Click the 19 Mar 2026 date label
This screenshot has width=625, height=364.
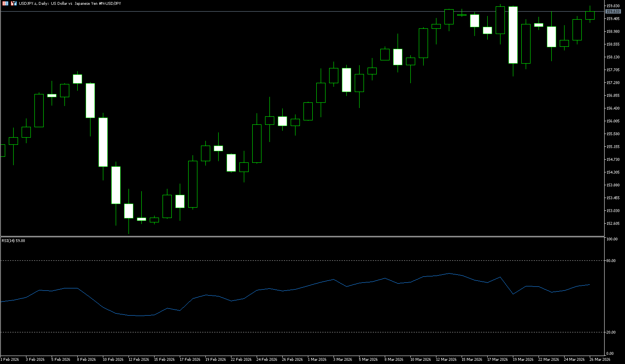point(523,360)
